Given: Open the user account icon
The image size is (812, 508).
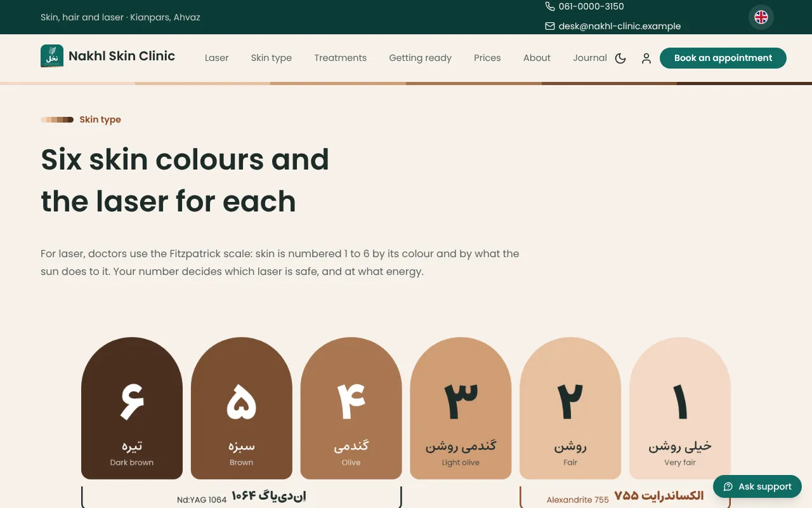Looking at the screenshot, I should (646, 58).
